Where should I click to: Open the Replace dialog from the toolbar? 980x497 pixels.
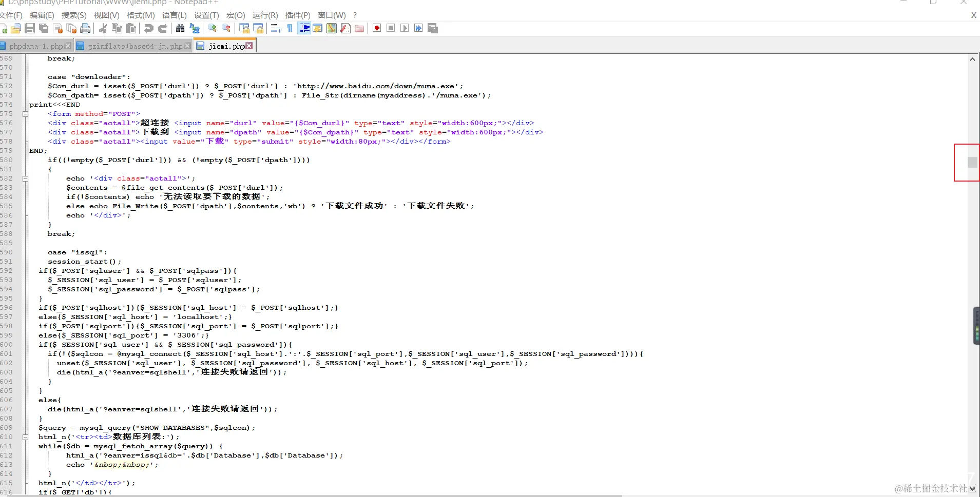[x=194, y=28]
